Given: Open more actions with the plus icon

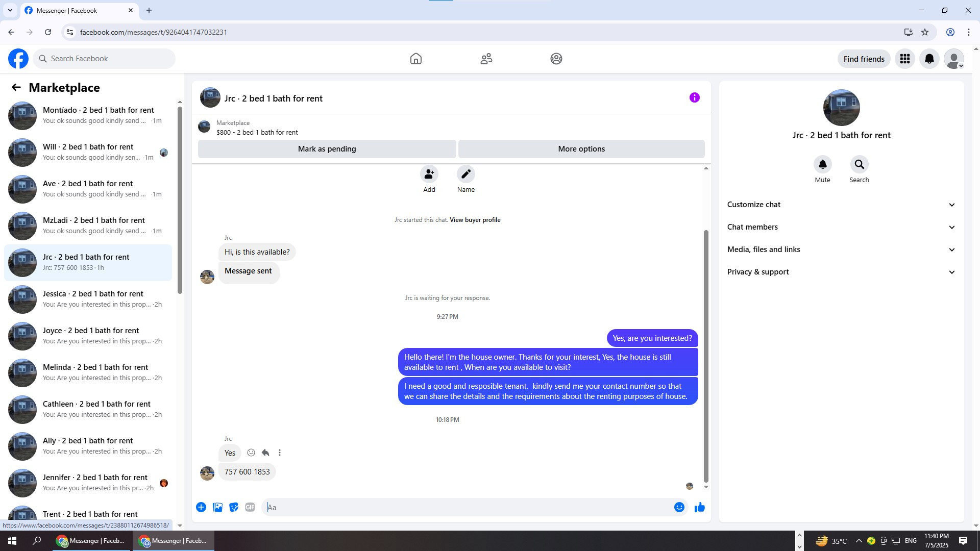Looking at the screenshot, I should (x=201, y=507).
